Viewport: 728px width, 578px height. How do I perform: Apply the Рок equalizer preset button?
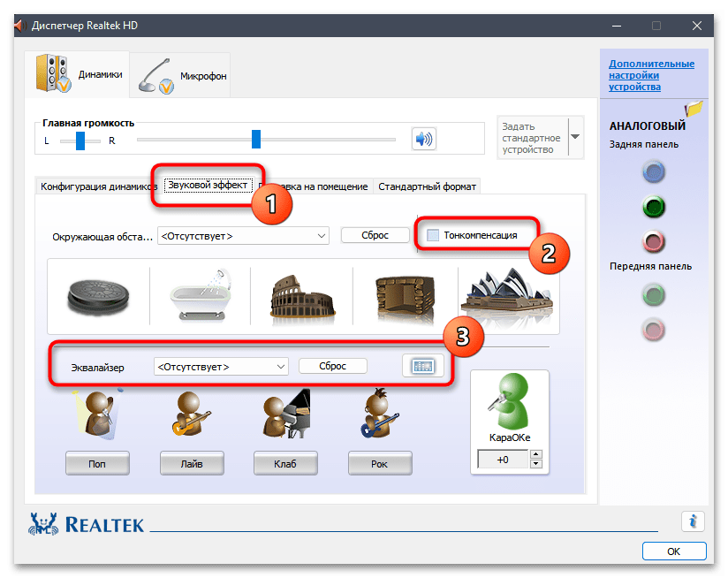[x=379, y=463]
